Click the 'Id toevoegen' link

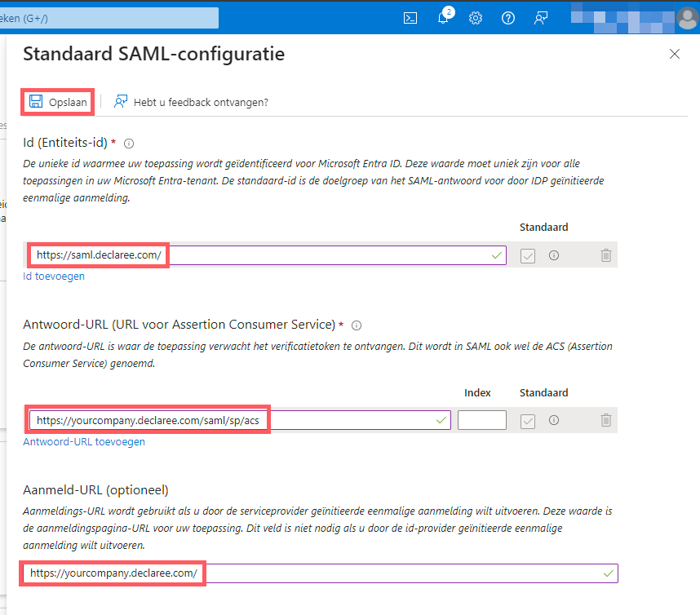point(53,276)
